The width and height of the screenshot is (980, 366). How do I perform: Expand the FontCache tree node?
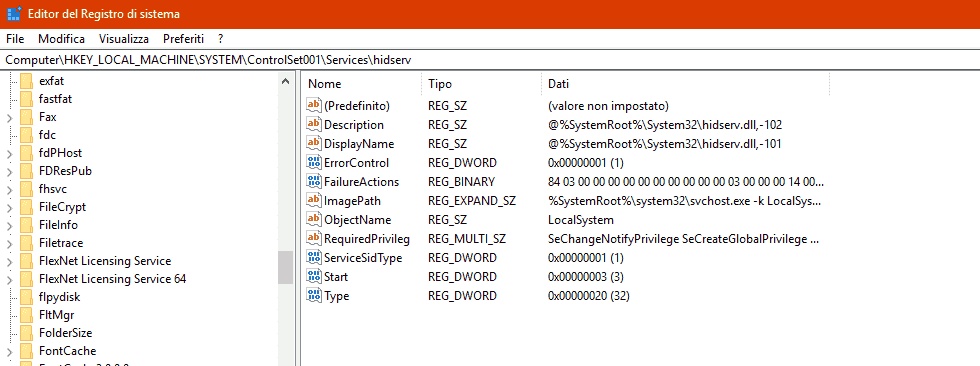click(9, 351)
